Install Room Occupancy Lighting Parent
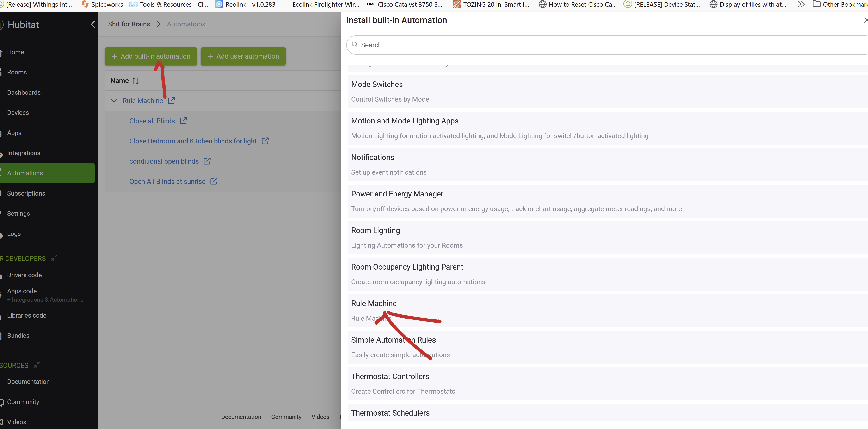Viewport: 868px width, 429px height. [x=608, y=274]
